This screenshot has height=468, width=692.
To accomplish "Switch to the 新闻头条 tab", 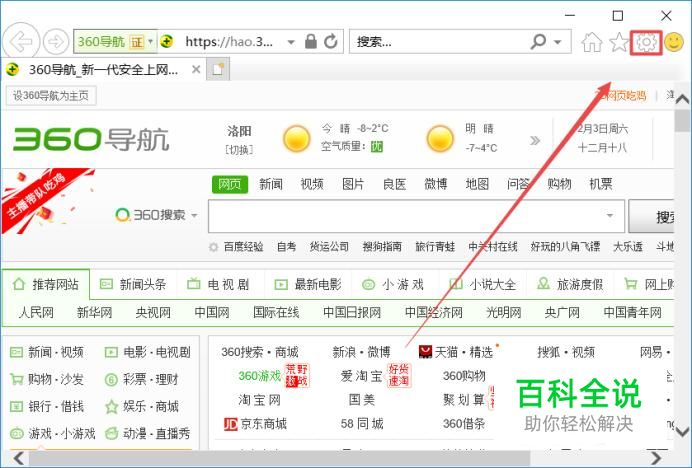I will tap(133, 284).
